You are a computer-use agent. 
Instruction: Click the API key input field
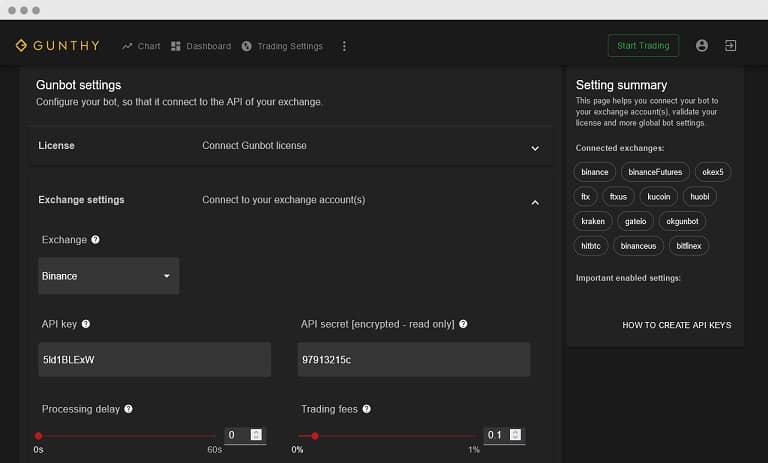pyautogui.click(x=155, y=360)
